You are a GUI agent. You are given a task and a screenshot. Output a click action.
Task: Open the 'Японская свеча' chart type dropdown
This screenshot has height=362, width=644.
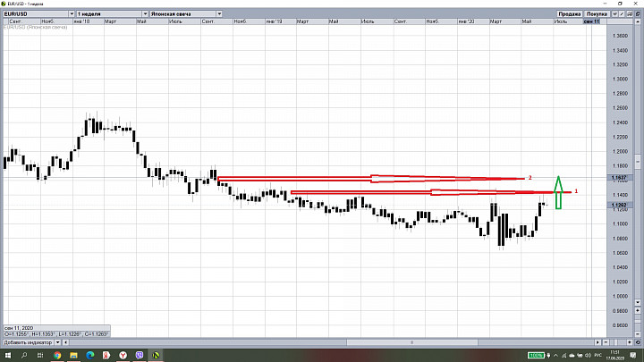(219, 13)
